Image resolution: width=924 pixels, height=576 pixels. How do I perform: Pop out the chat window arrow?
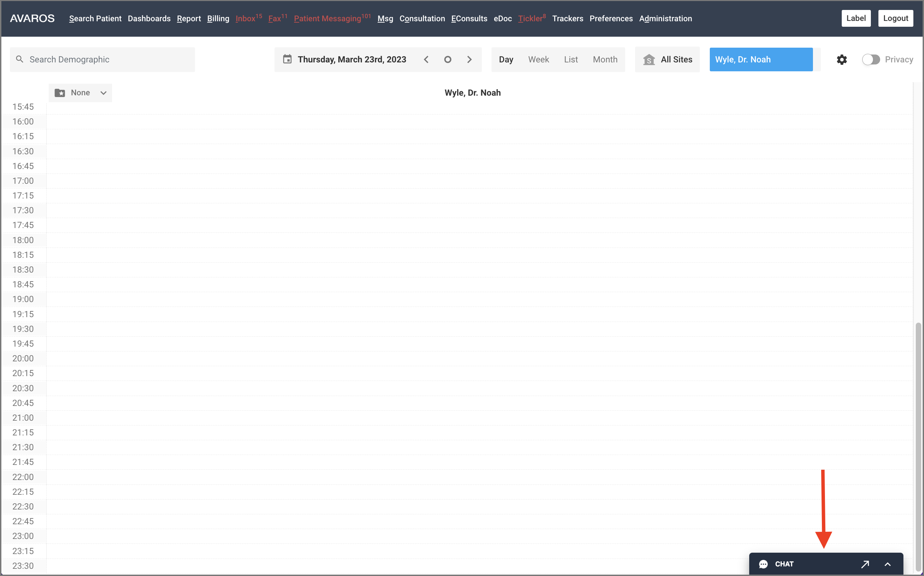[865, 564]
